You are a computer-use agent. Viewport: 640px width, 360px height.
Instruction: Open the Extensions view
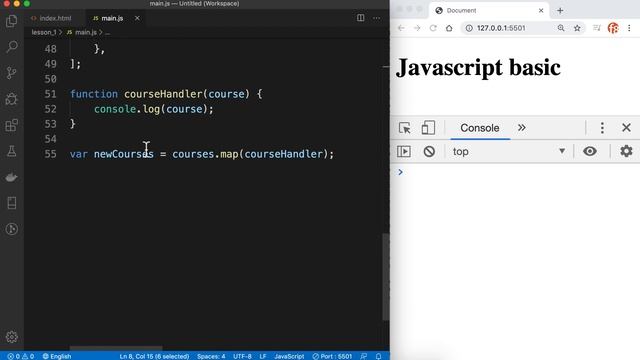[12, 125]
